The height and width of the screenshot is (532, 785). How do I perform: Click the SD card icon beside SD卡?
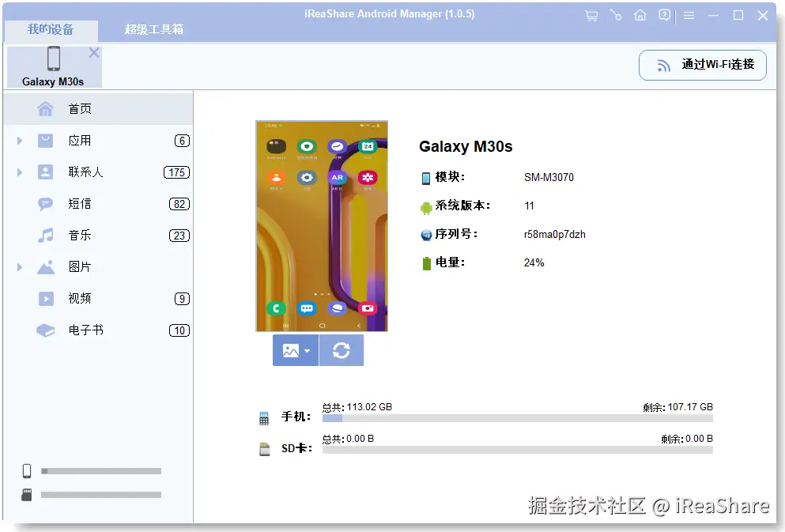(264, 449)
